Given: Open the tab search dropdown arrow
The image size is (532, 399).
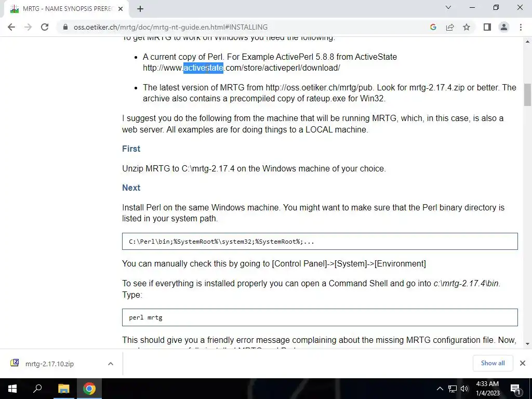Looking at the screenshot, I should (x=448, y=7).
